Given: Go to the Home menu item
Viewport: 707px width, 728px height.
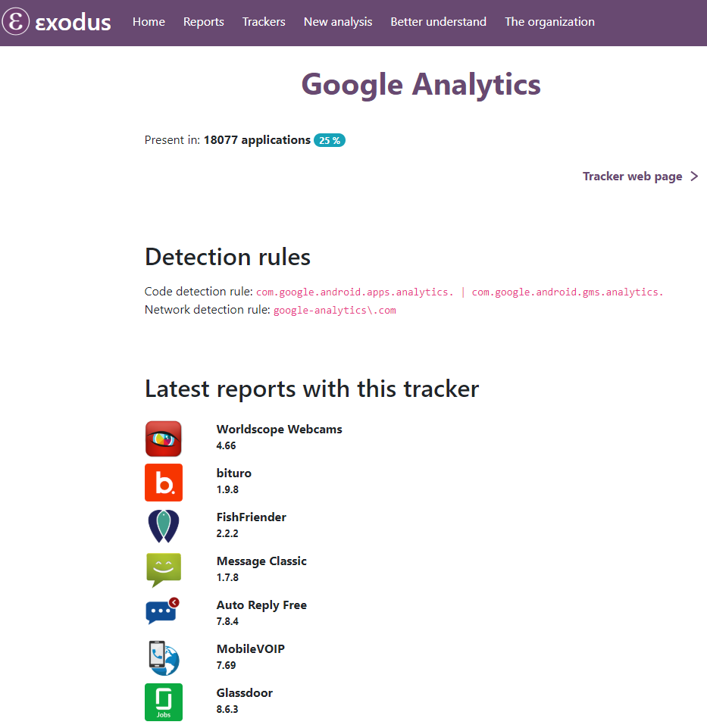Looking at the screenshot, I should (x=149, y=22).
